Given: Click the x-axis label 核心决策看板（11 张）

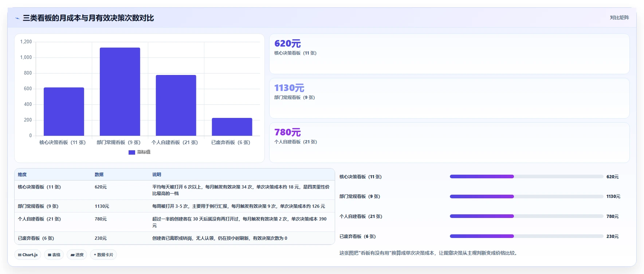Looking at the screenshot, I should (x=63, y=143).
